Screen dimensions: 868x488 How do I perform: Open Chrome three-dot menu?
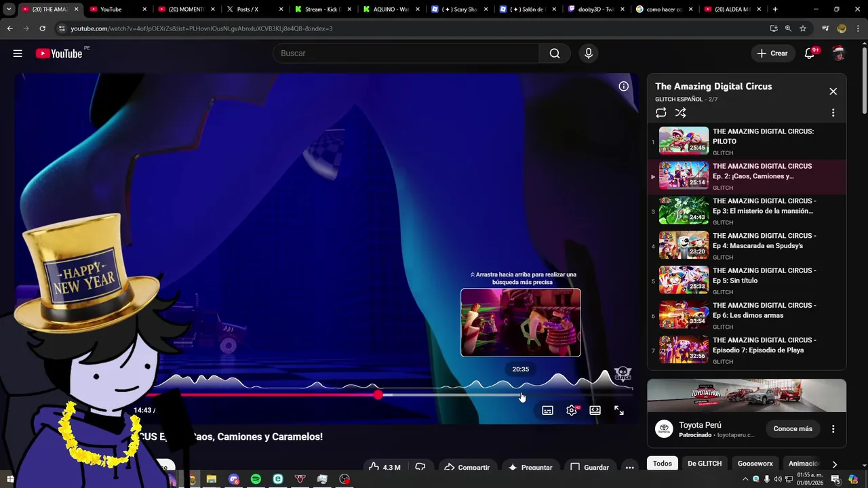(858, 28)
